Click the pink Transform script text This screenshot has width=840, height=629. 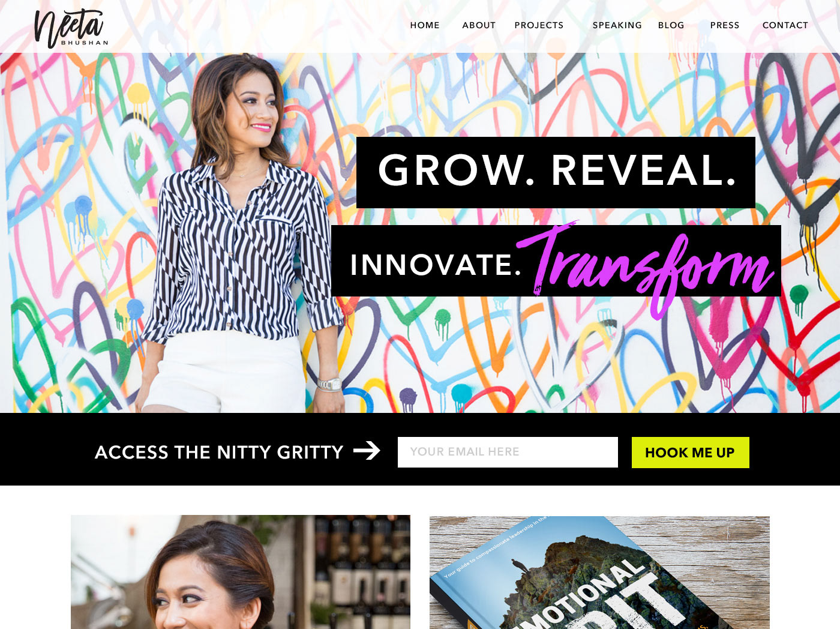(646, 268)
